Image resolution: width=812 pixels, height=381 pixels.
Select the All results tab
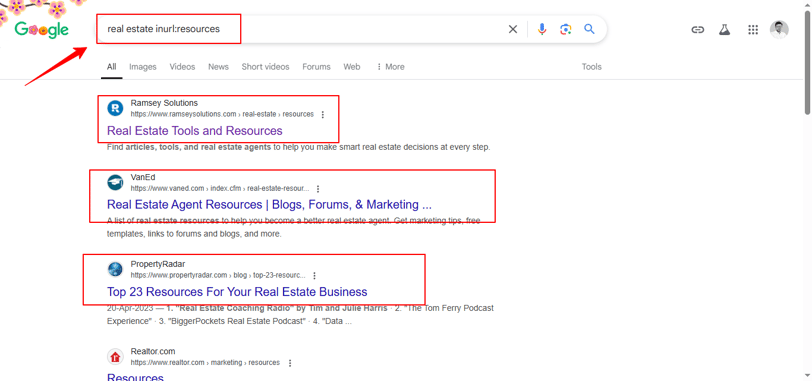[x=111, y=67]
